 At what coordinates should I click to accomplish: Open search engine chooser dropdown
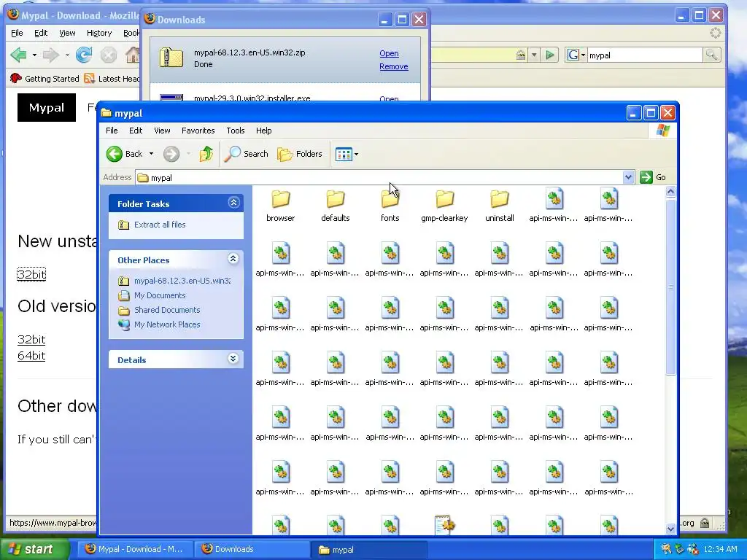[x=576, y=55]
